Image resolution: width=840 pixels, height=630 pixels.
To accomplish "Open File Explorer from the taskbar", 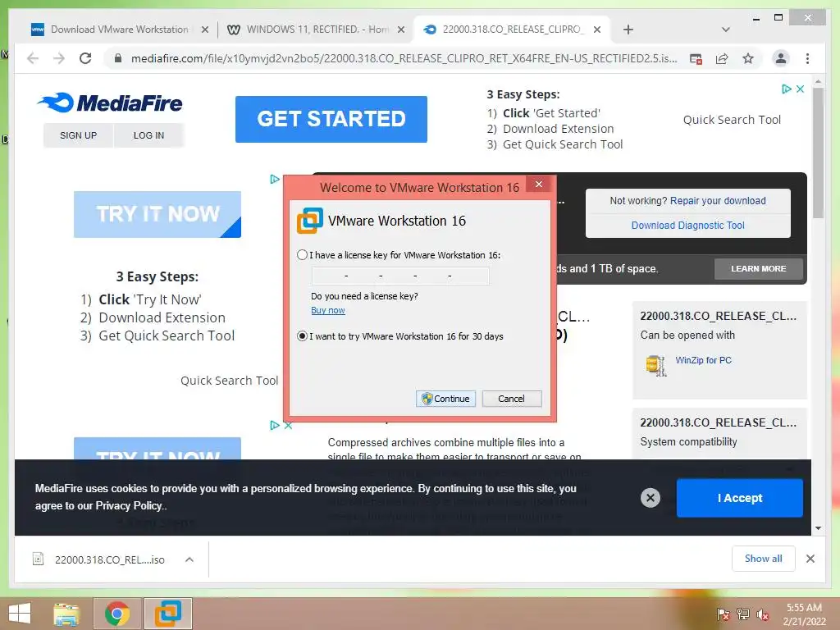I will click(66, 614).
